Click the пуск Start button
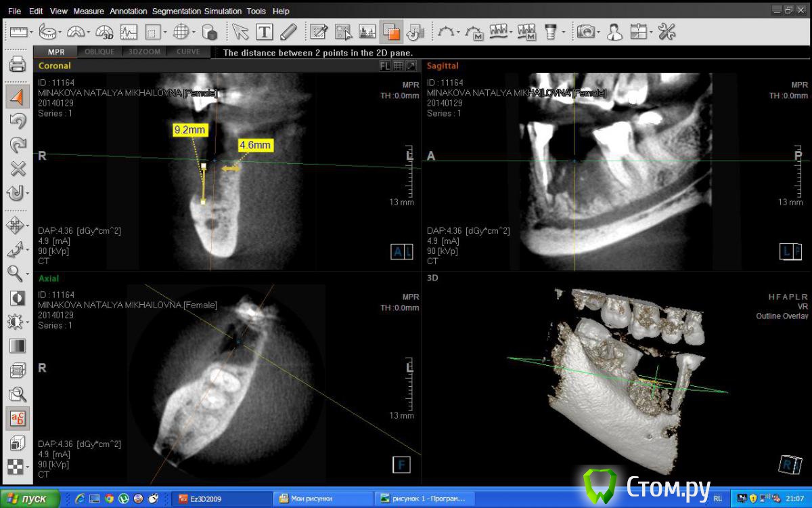 [30, 499]
